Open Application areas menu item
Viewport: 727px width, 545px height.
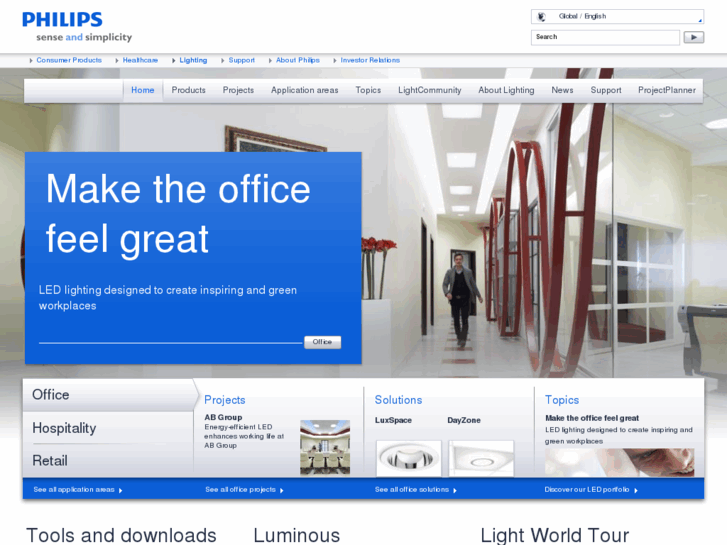(304, 90)
